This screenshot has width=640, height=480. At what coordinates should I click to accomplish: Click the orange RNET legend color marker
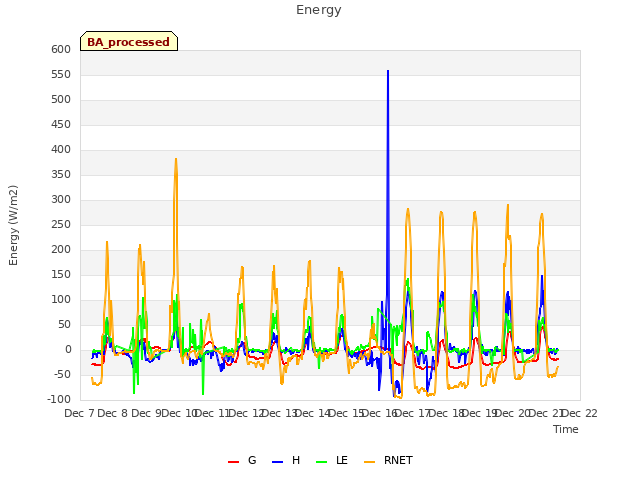(369, 462)
